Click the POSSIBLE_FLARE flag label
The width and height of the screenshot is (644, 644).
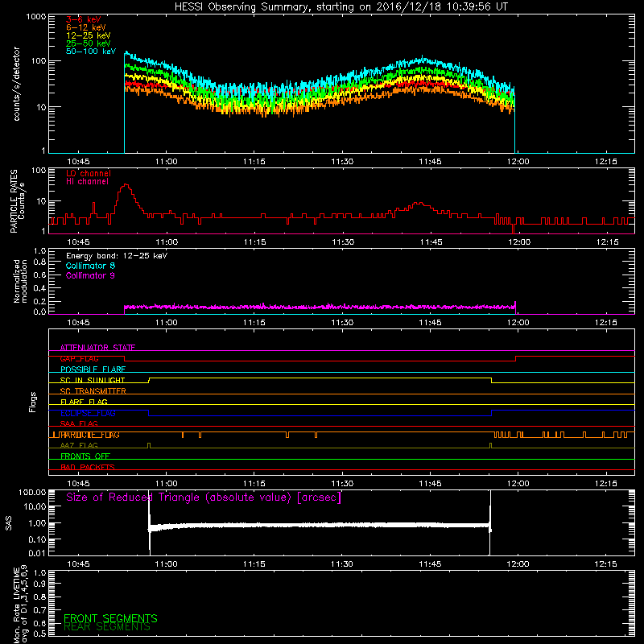(x=93, y=369)
